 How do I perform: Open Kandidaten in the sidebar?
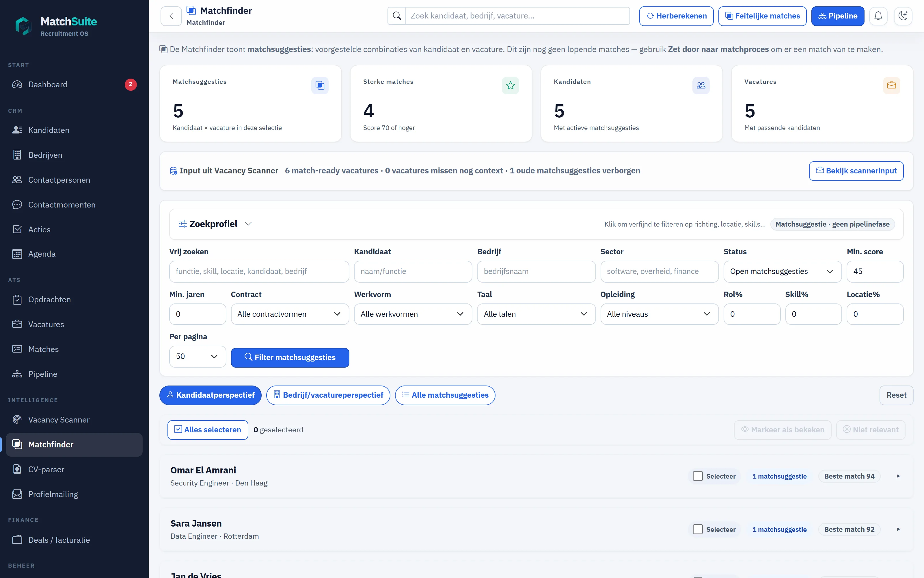coord(74,130)
